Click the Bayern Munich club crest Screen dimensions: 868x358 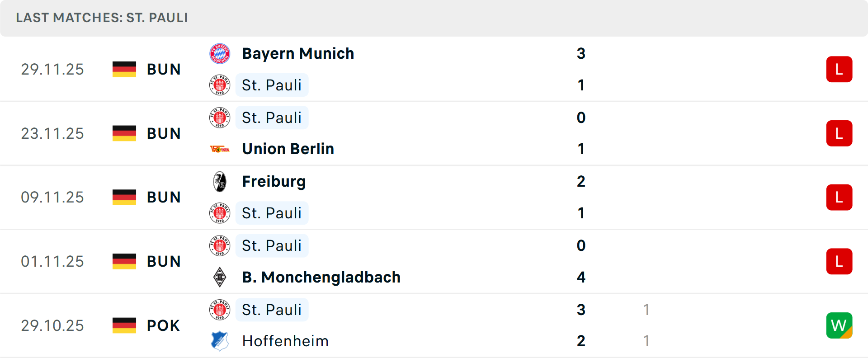coord(220,53)
